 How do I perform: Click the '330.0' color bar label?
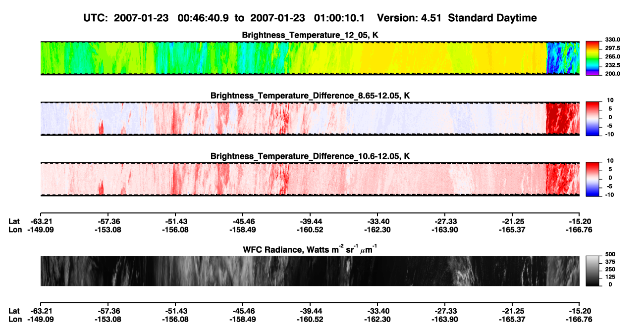(x=612, y=40)
